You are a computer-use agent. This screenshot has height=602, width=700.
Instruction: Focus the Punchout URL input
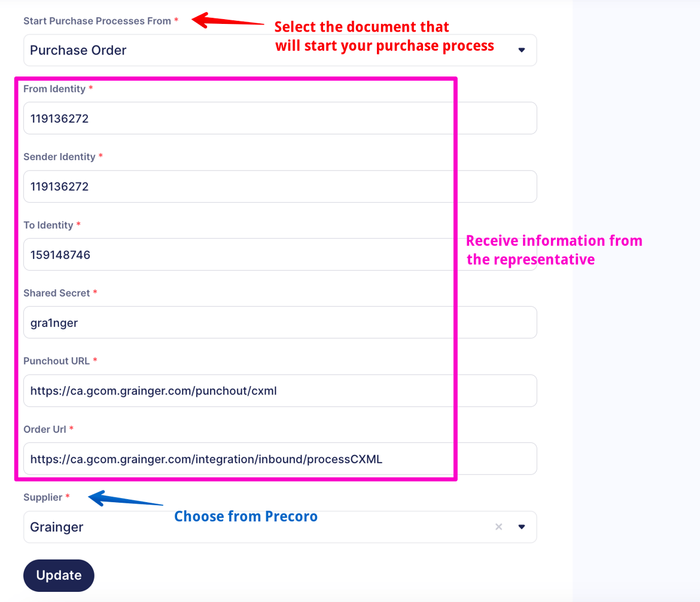(x=239, y=391)
